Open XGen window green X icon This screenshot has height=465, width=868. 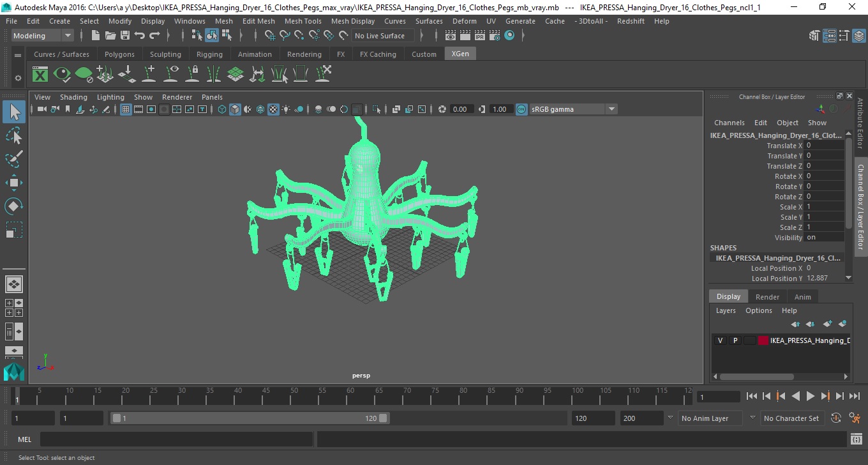(x=40, y=75)
